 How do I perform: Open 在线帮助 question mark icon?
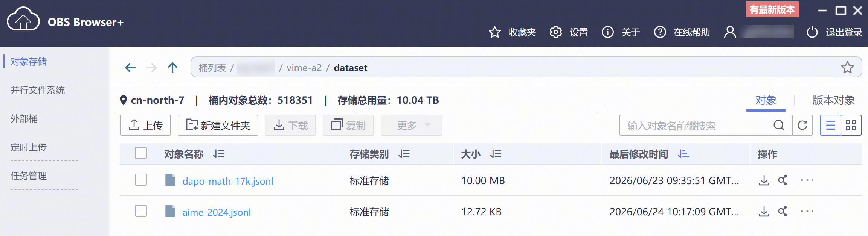coord(660,32)
